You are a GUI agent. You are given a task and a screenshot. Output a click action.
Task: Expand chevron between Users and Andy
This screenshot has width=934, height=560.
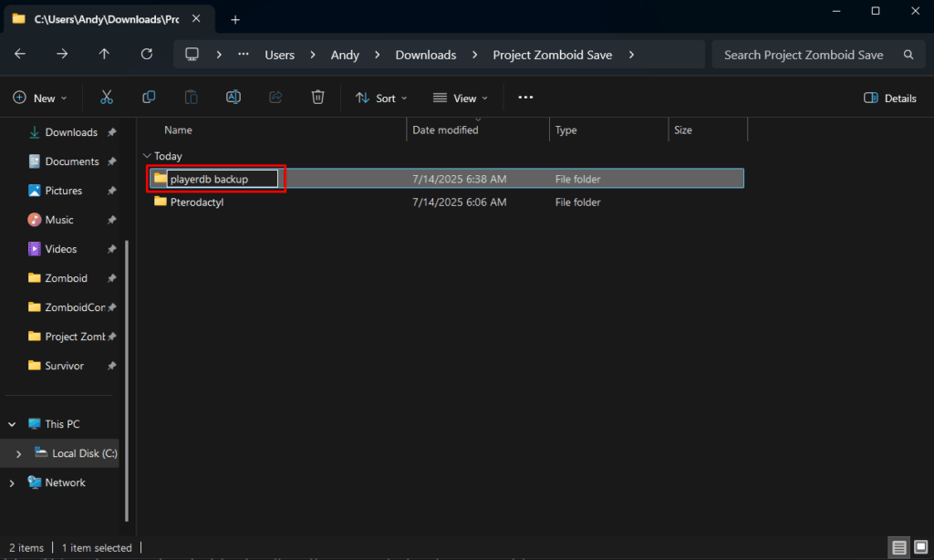[313, 55]
